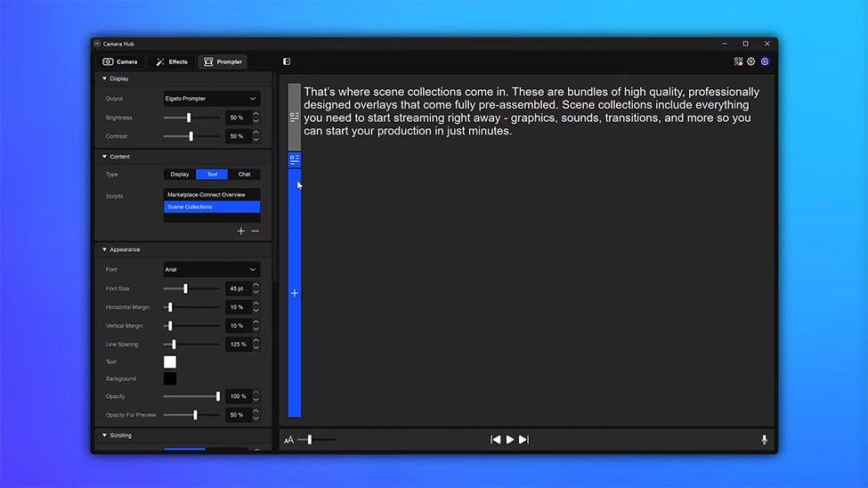
Task: Open settings gear icon
Action: [x=751, y=61]
